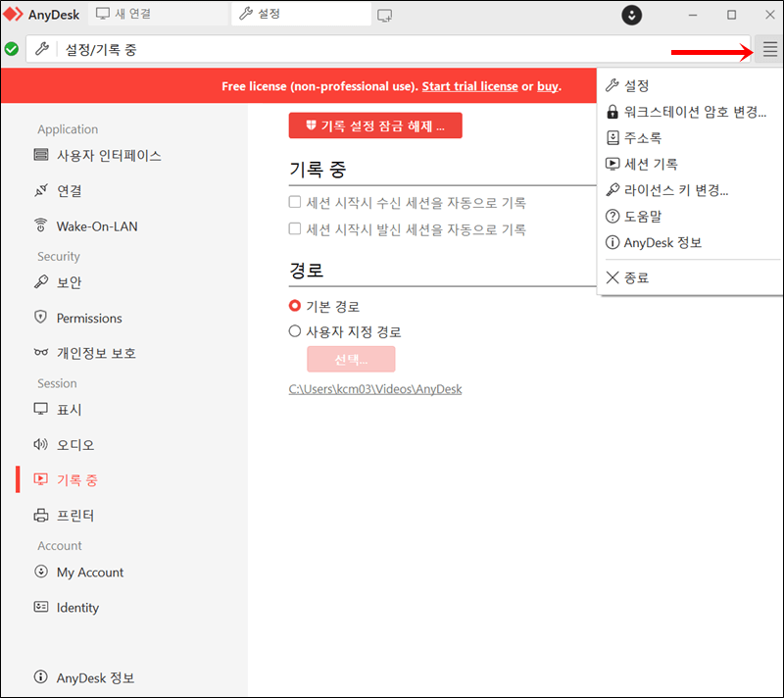Enable auto-record incoming sessions (수신 세션) checkbox
Viewport: 784px width, 698px height.
(x=295, y=202)
